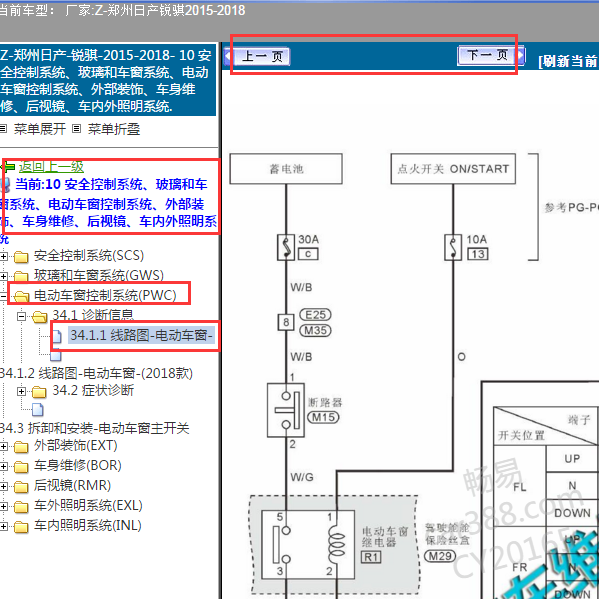The width and height of the screenshot is (599, 599).
Task: Click the folder icon of 外部装饰(EXT)
Action: (x=21, y=447)
